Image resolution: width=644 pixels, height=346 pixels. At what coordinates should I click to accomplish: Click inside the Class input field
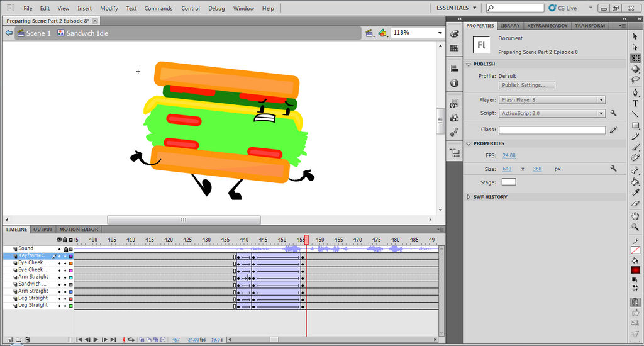(x=552, y=130)
